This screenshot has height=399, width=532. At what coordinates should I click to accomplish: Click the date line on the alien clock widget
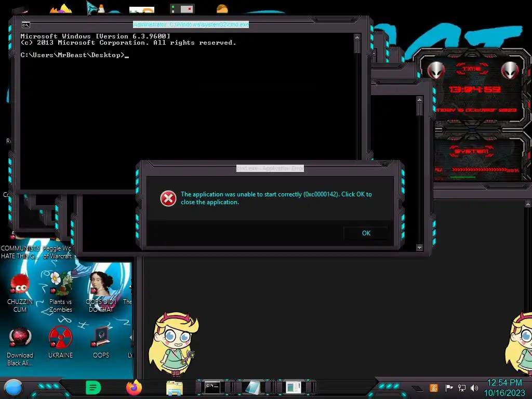click(476, 110)
